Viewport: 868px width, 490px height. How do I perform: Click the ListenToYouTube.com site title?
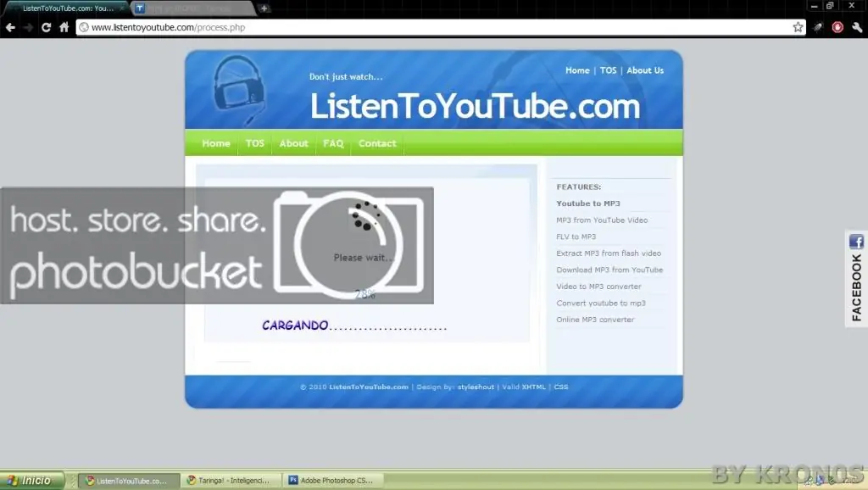coord(475,106)
